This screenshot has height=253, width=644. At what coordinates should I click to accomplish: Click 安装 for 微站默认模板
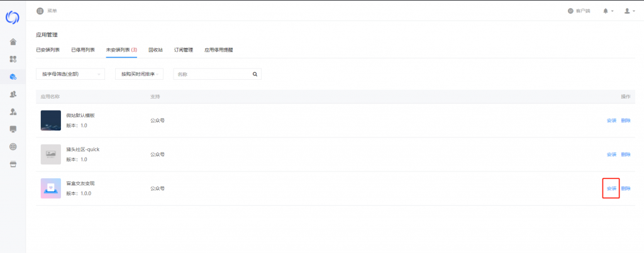click(x=611, y=121)
